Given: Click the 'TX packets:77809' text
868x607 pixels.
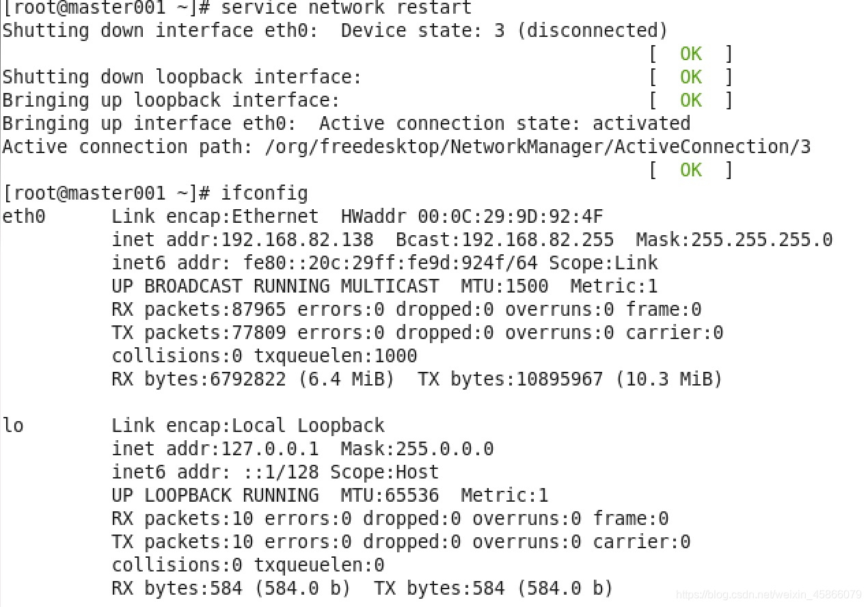Looking at the screenshot, I should click(x=199, y=333).
